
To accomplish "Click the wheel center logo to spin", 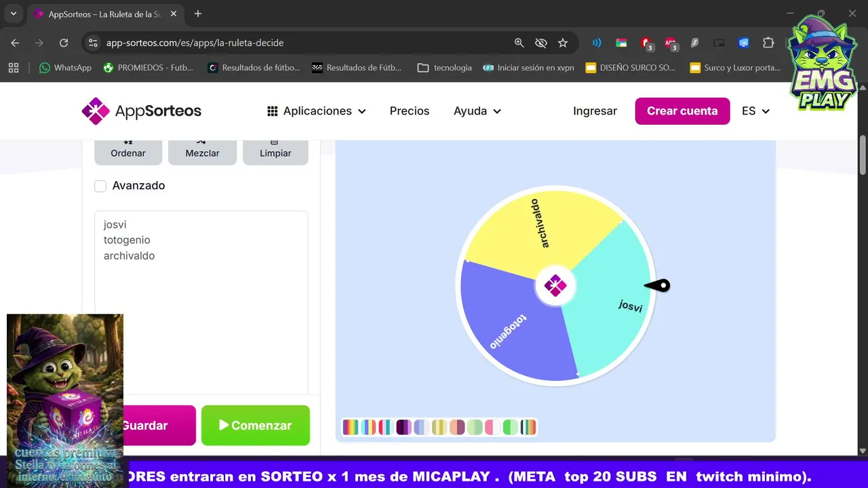I will [x=555, y=285].
